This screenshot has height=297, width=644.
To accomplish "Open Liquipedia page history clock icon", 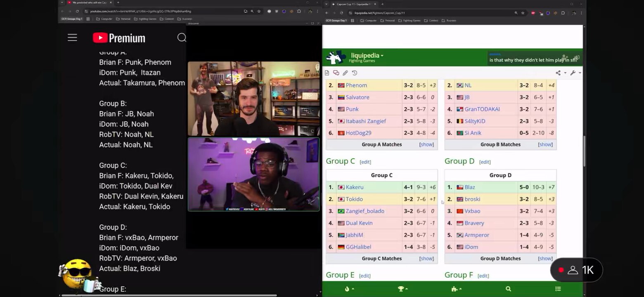I will tap(354, 73).
